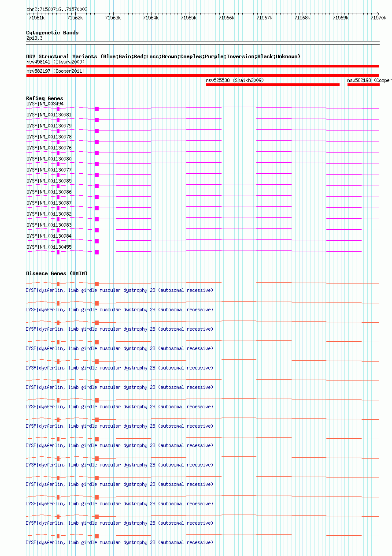Open transcript DYSF|NM_001130983
392x556 pixels.
[49, 225]
